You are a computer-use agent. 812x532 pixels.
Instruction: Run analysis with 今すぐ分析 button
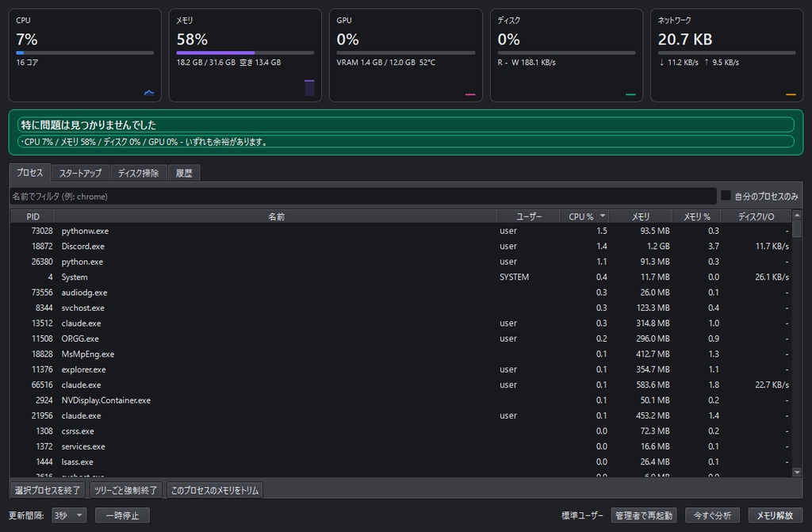712,515
